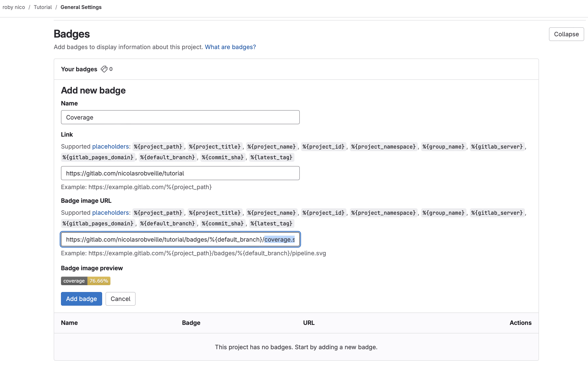Click %{default_branch} placeholder under Badge image URL
Viewport: 588px width, 365px height.
tap(168, 223)
